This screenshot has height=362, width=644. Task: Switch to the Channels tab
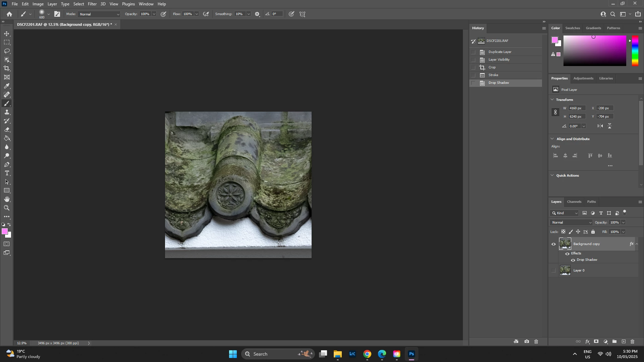(x=574, y=202)
